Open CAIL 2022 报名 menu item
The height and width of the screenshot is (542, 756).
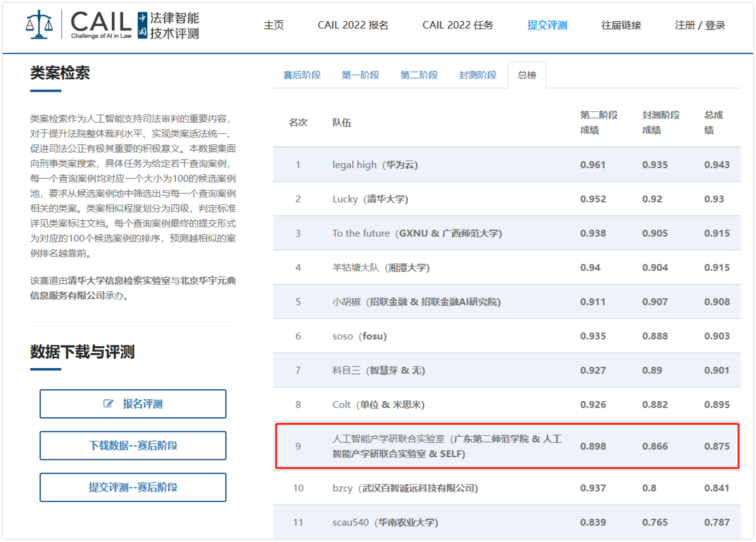(x=353, y=25)
